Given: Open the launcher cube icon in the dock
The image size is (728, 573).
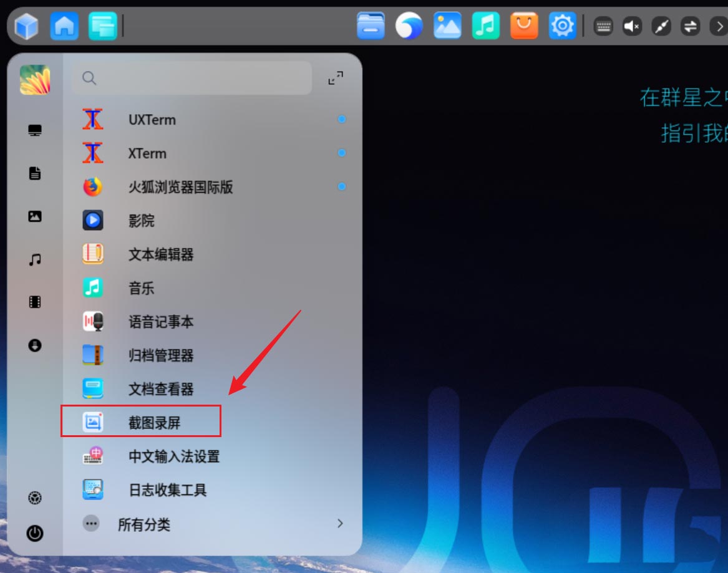Looking at the screenshot, I should (x=26, y=26).
